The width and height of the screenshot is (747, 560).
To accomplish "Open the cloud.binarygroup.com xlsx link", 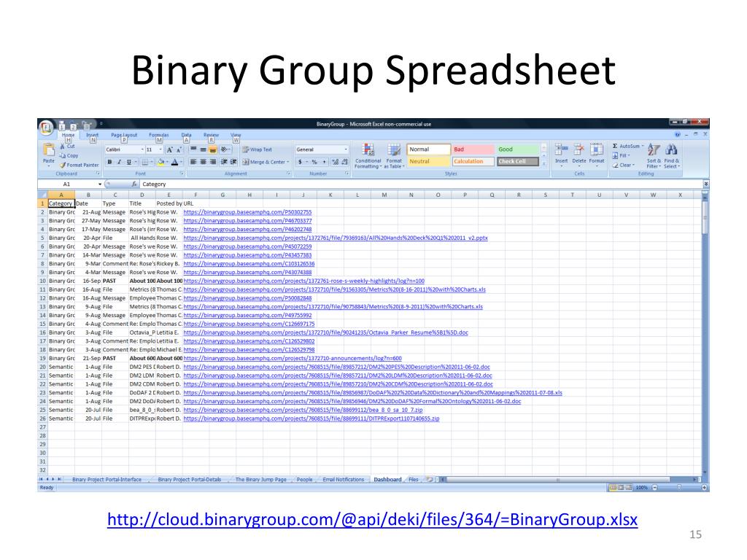I will (x=373, y=519).
